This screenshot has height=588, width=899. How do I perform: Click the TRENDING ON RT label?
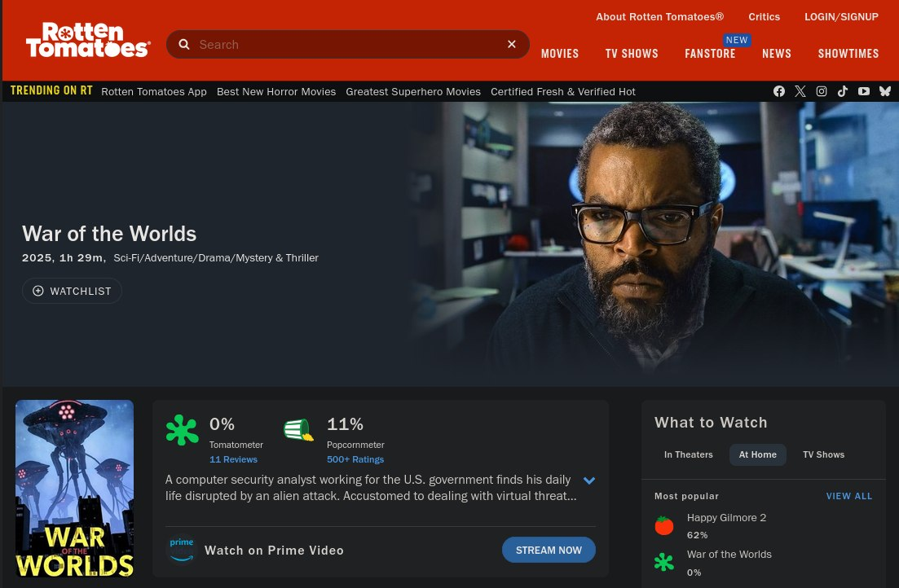coord(51,90)
